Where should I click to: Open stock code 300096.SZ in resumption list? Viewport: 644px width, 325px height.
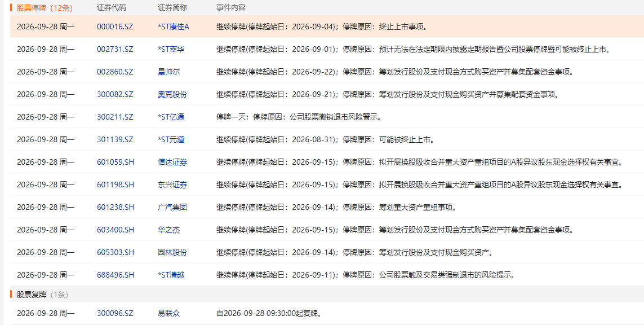[115, 314]
